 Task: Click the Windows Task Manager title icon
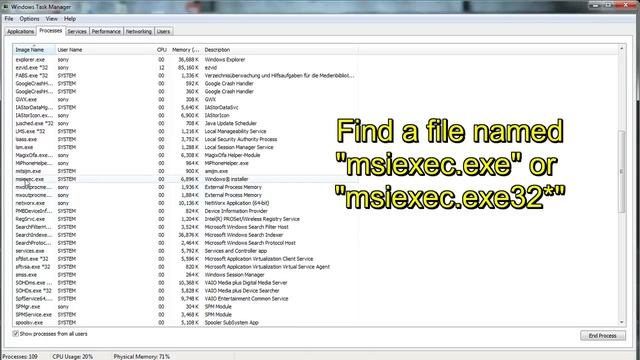6,6
